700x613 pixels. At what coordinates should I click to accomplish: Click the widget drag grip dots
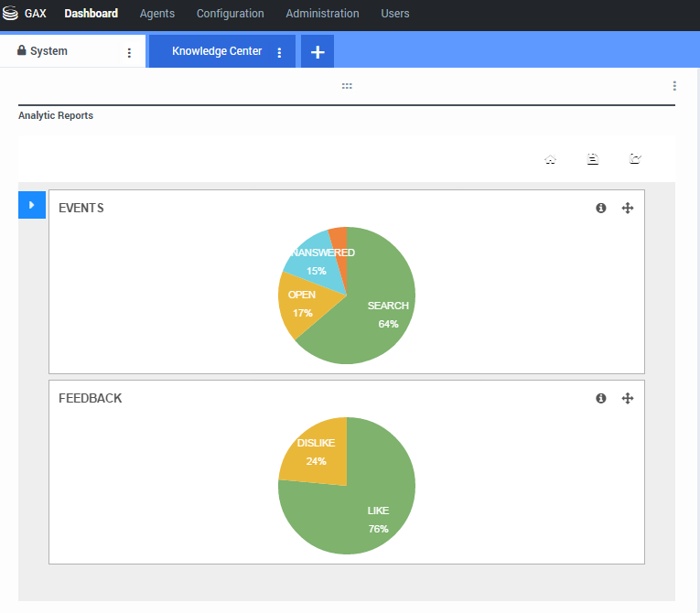tap(347, 86)
